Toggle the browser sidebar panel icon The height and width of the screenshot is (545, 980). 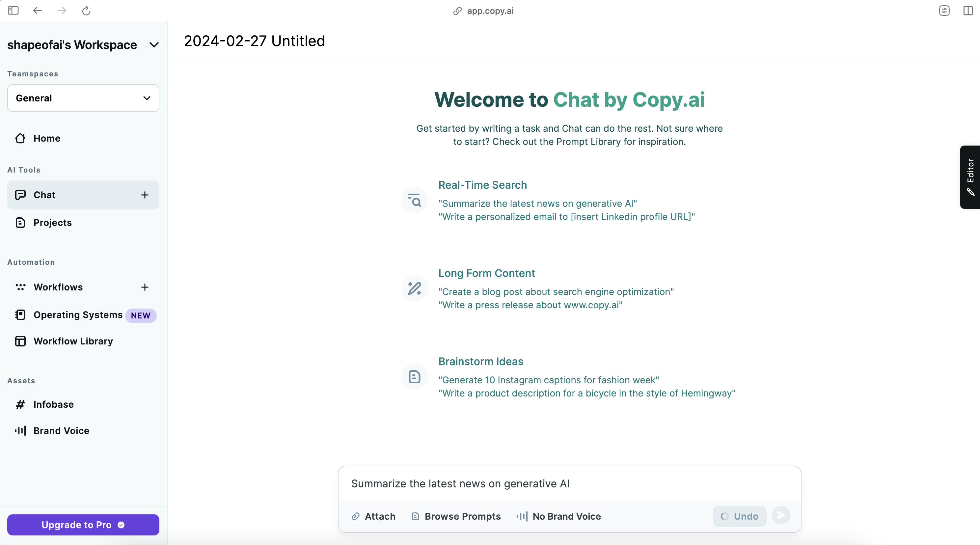(x=13, y=11)
